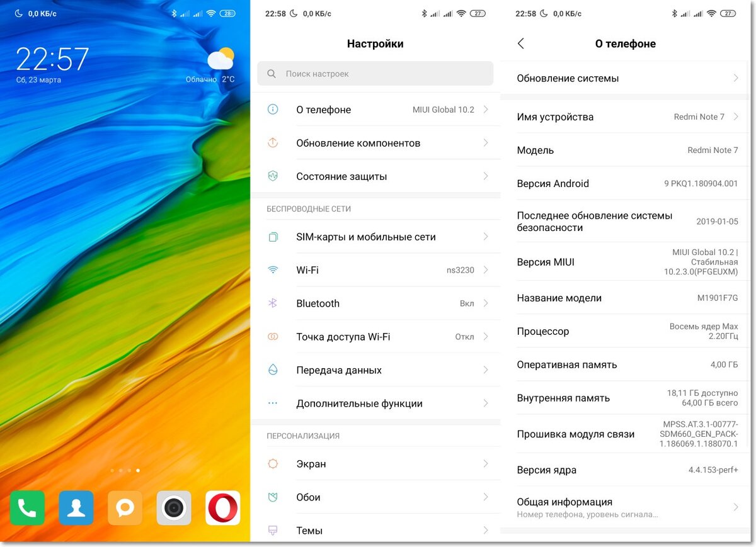
Task: Click the MIUI Global 10.2 value beside О телефоне
Action: pyautogui.click(x=444, y=110)
